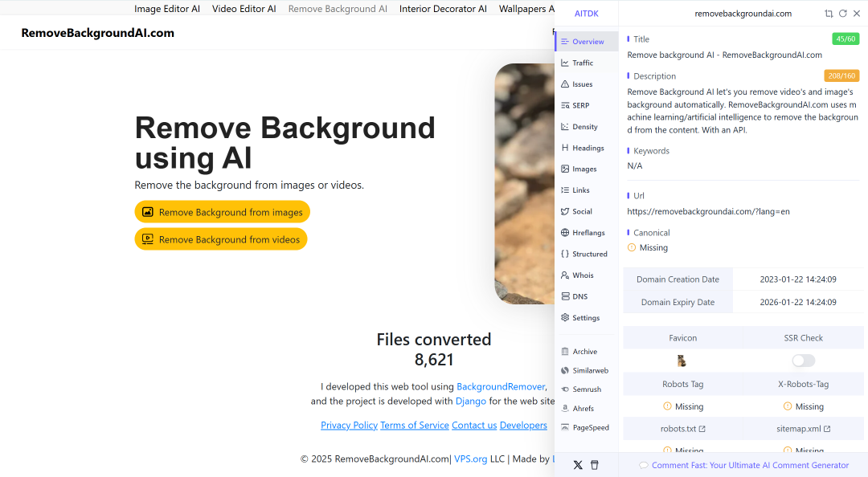
Task: Open Interior Decorator AI in top nav
Action: coord(444,9)
